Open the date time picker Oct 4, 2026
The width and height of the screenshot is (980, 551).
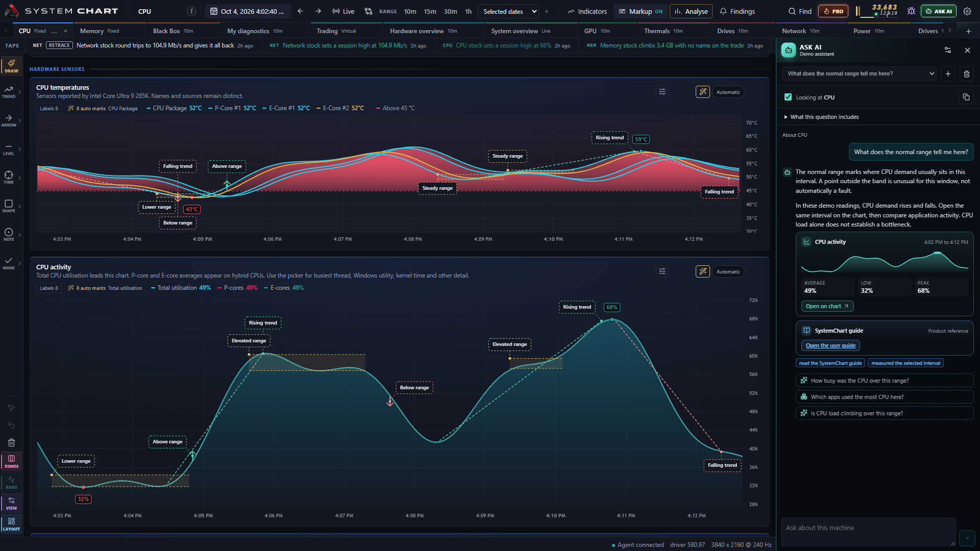pyautogui.click(x=248, y=11)
